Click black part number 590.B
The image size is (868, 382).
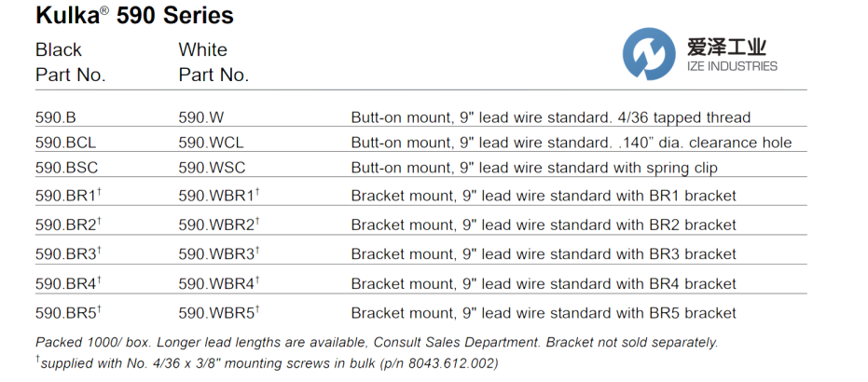55,117
